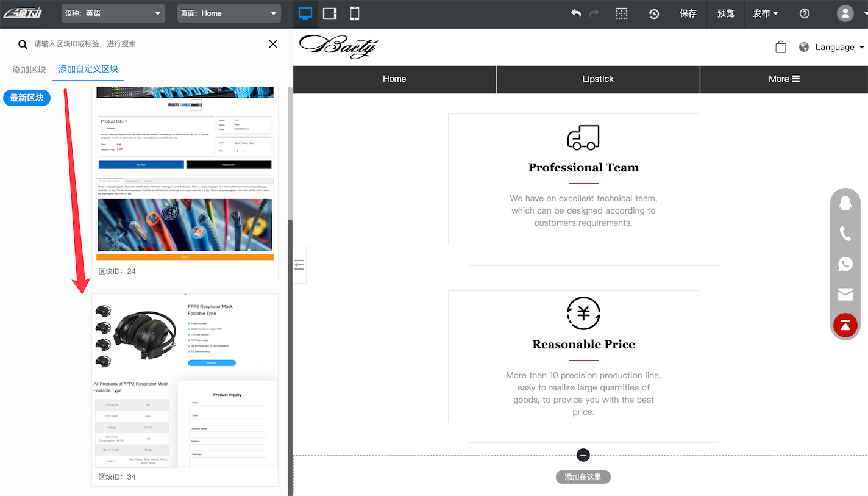
Task: Open the 页面 Home page dropdown
Action: point(229,13)
